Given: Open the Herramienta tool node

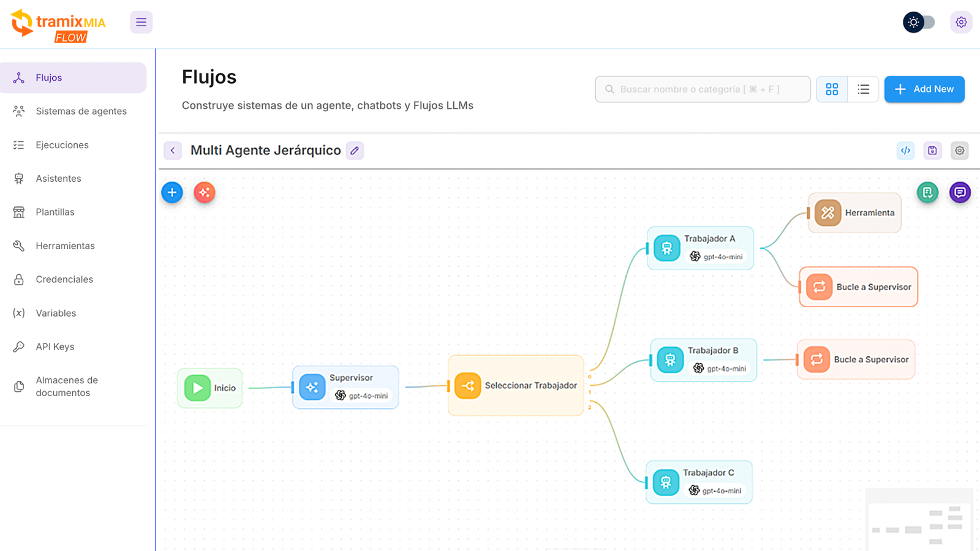Looking at the screenshot, I should point(854,213).
